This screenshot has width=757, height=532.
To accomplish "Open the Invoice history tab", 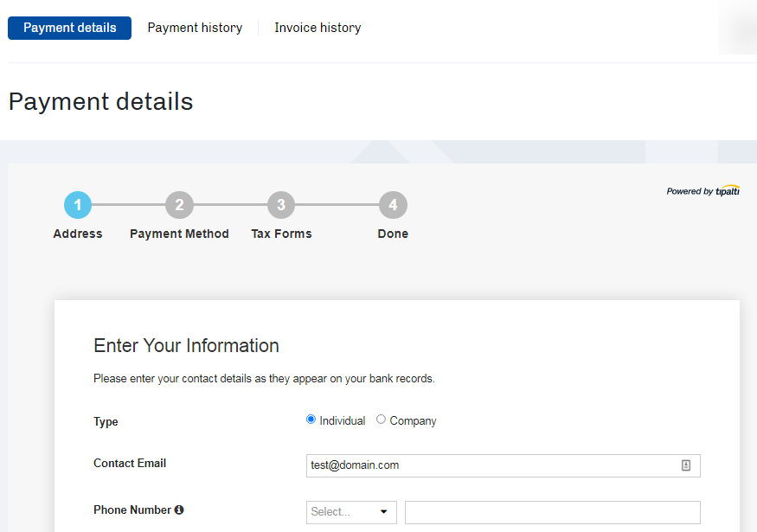I will point(318,28).
